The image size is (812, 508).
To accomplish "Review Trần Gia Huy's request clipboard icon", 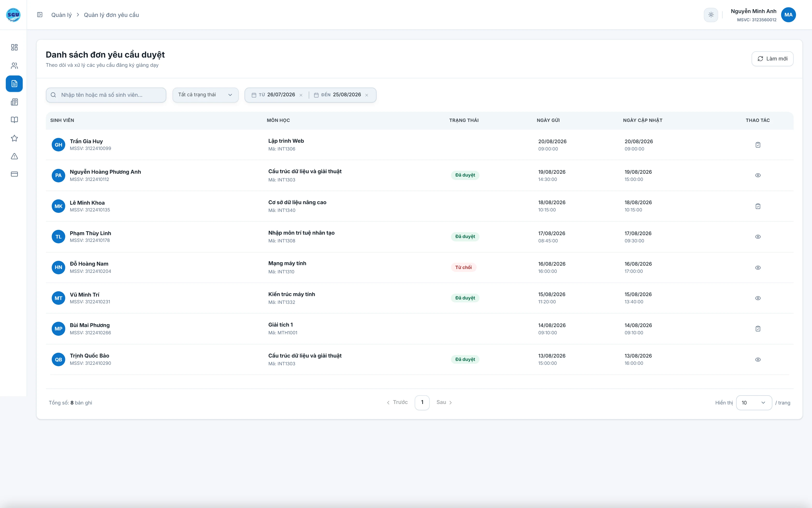I will [x=758, y=145].
